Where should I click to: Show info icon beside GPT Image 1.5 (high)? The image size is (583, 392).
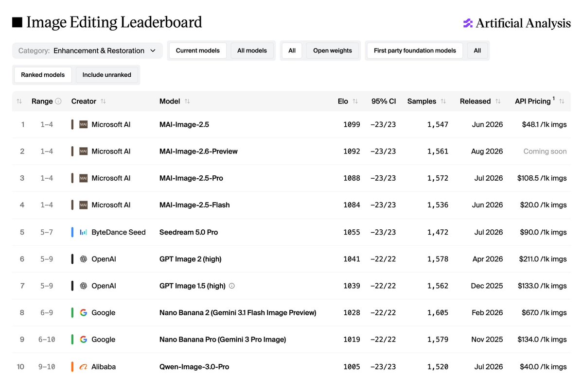pyautogui.click(x=231, y=286)
